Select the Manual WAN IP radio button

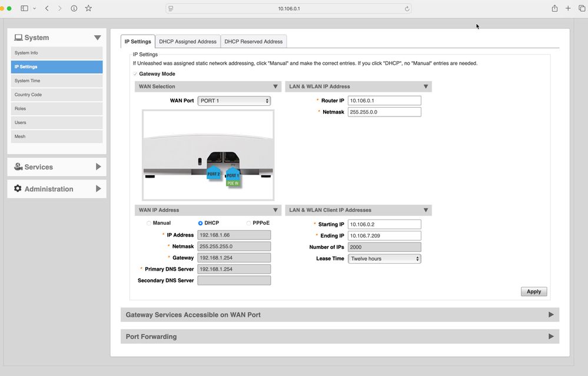(148, 224)
